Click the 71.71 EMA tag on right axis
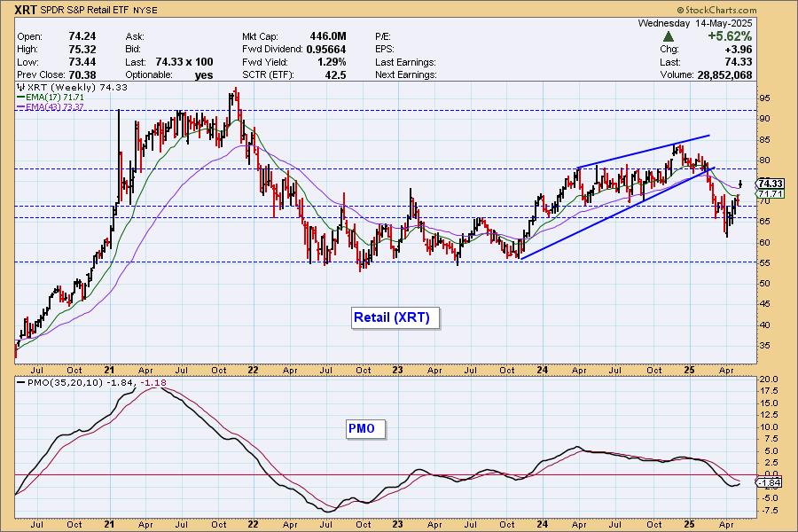The image size is (798, 532). click(x=771, y=193)
